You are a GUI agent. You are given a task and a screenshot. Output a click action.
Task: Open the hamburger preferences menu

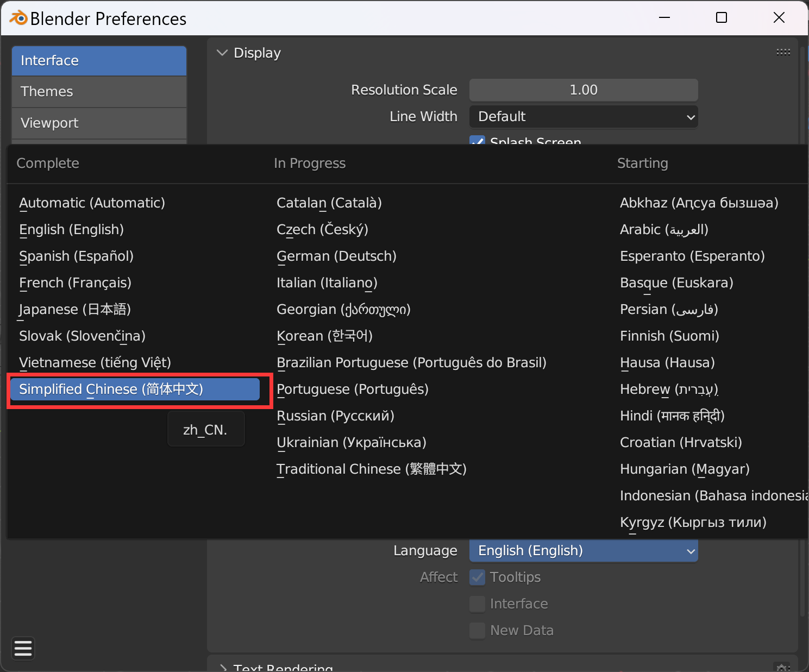point(23,648)
